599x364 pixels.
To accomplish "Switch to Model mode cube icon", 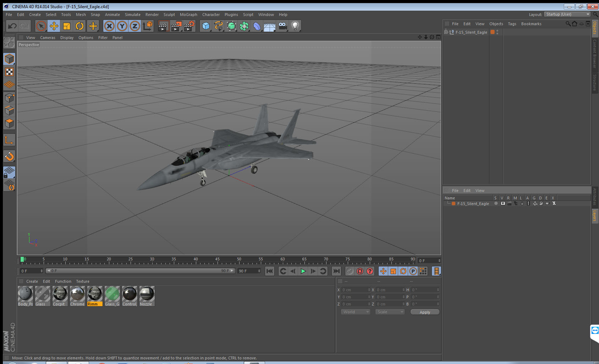I will coord(9,59).
